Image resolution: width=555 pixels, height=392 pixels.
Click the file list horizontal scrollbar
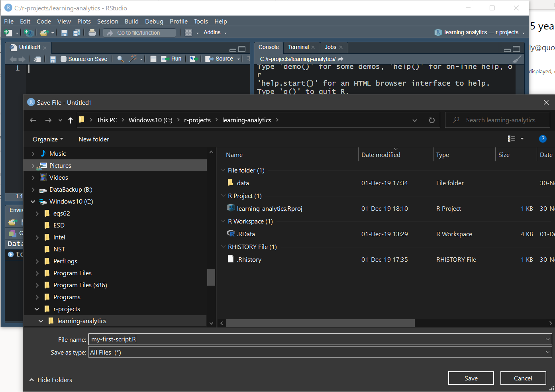[x=320, y=323]
